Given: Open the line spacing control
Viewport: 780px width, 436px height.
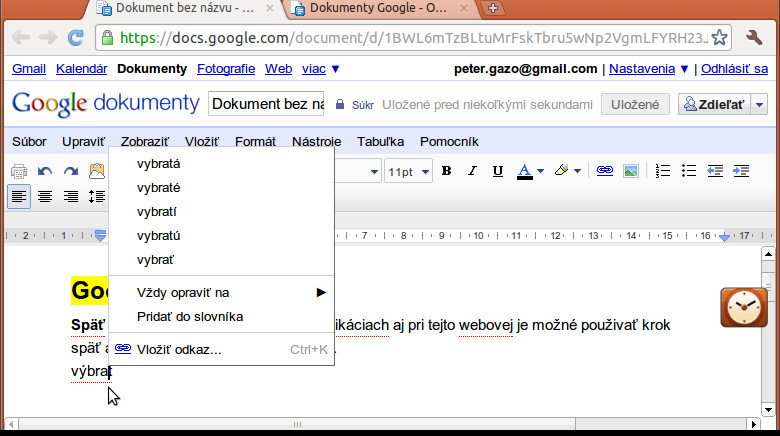Looking at the screenshot, I should pos(97,197).
